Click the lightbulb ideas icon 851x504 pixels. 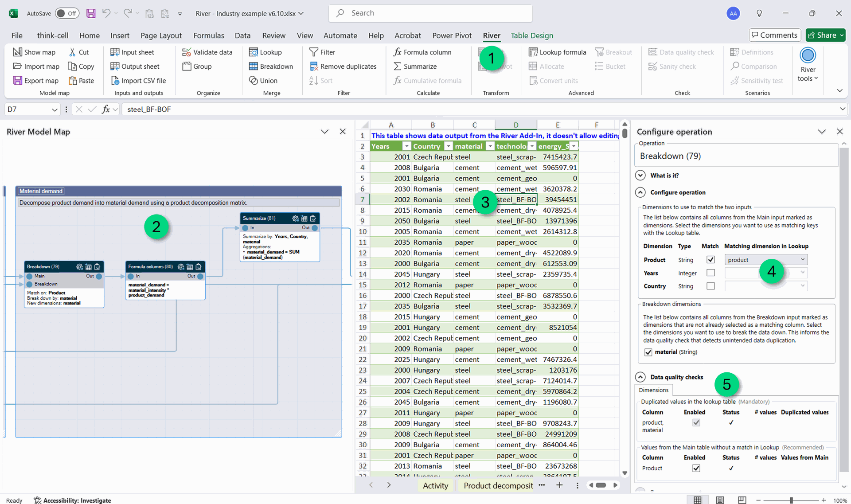pyautogui.click(x=759, y=13)
